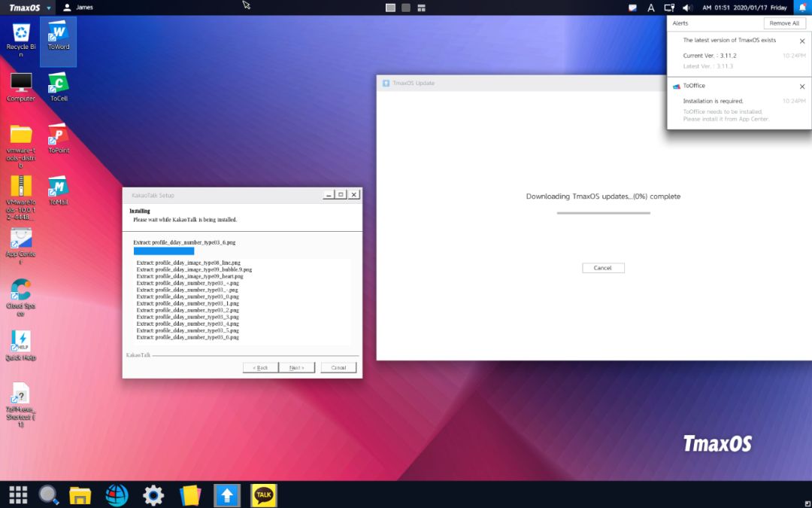Open the ToMail desktop shortcut
812x508 pixels.
[58, 190]
